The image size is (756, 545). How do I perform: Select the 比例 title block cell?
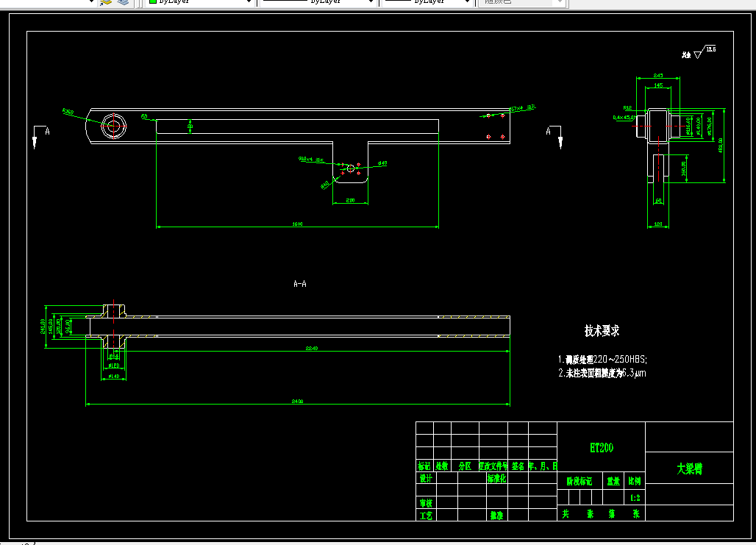tap(635, 481)
